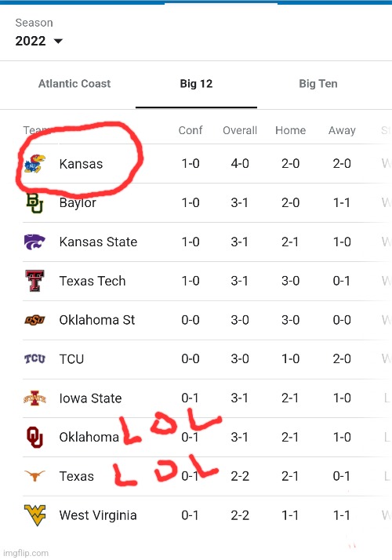Switch to the Atlantic Coast tab
Screen dimensions: 392x560
[74, 84]
